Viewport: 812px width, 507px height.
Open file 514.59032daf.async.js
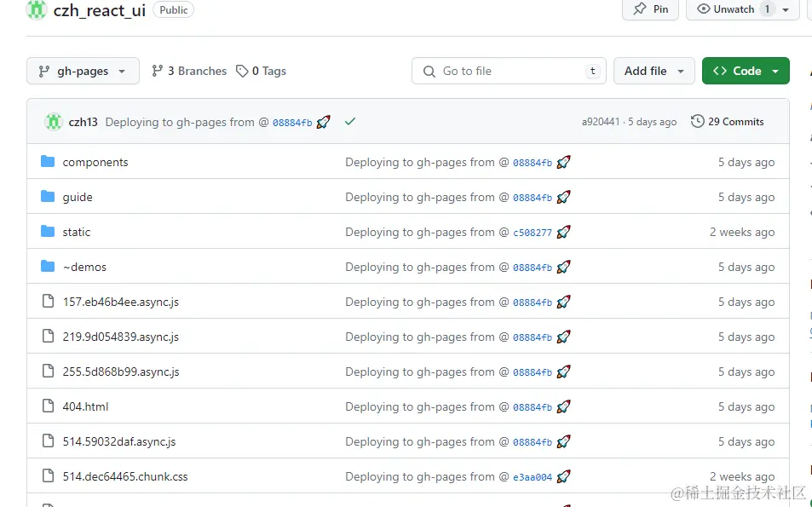tap(119, 441)
